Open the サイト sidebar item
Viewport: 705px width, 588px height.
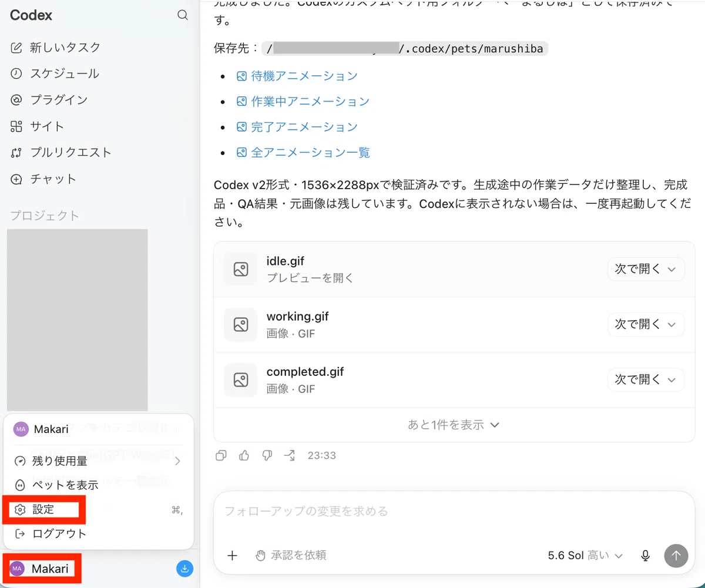(x=37, y=126)
